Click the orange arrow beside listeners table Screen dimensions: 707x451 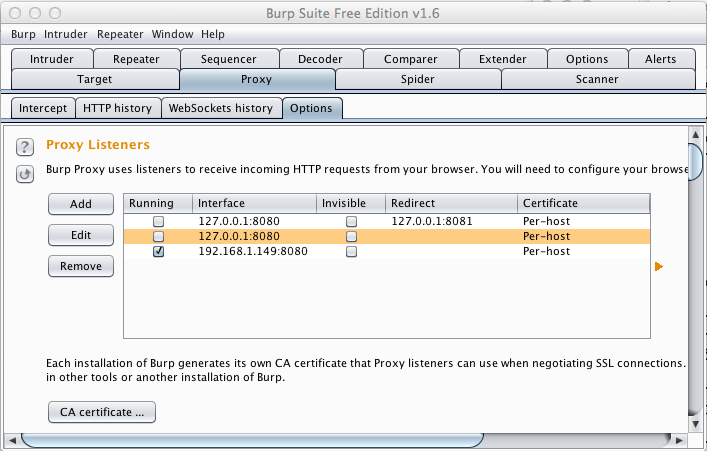(x=658, y=266)
